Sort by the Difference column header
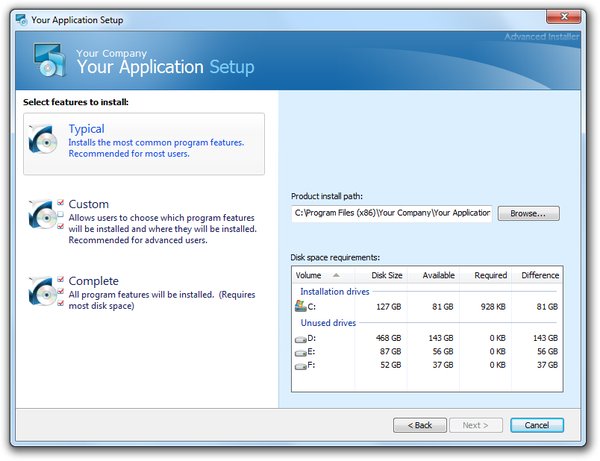Viewport: 600px width, 461px height. coord(537,275)
